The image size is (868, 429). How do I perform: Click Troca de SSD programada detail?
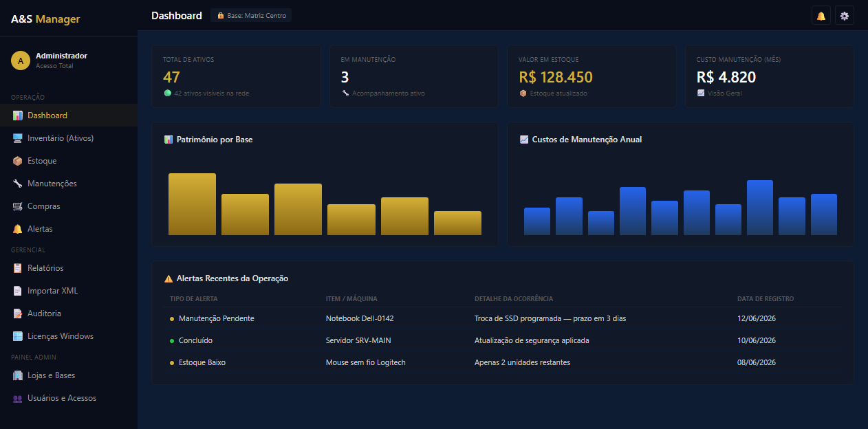550,318
